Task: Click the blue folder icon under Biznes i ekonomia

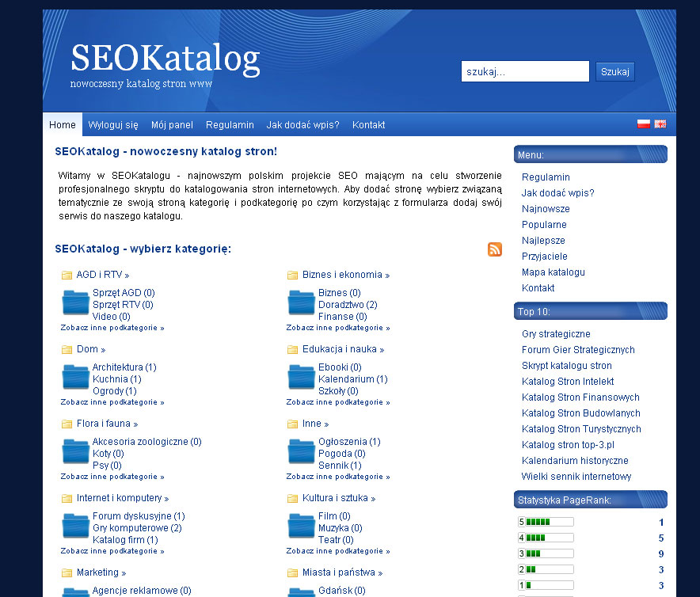Action: click(301, 303)
